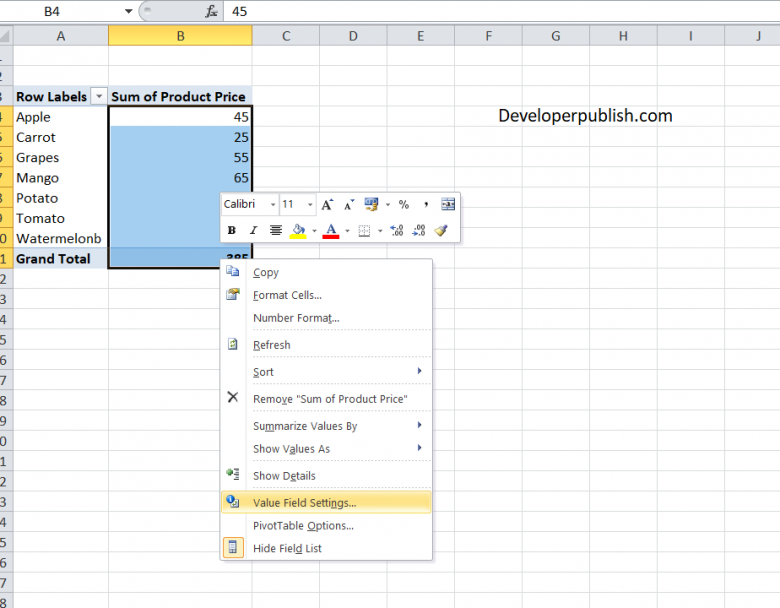780x608 pixels.
Task: Click the Merge and Center icon
Action: (448, 204)
